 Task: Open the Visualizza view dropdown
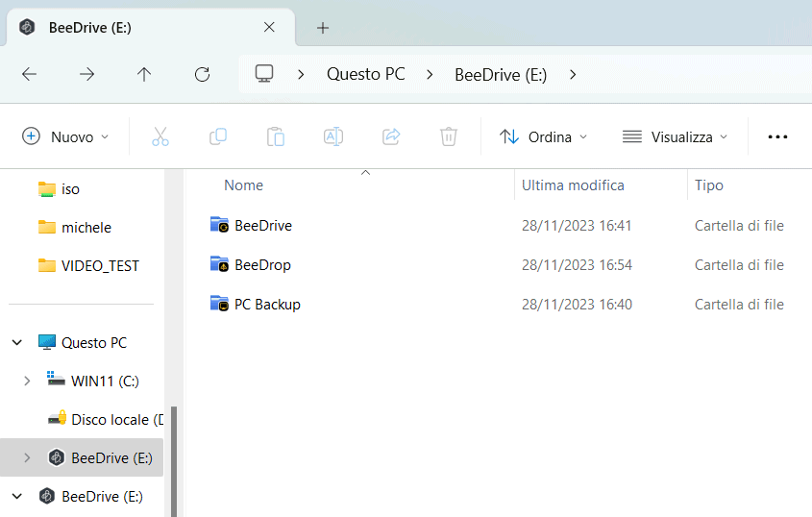click(675, 136)
